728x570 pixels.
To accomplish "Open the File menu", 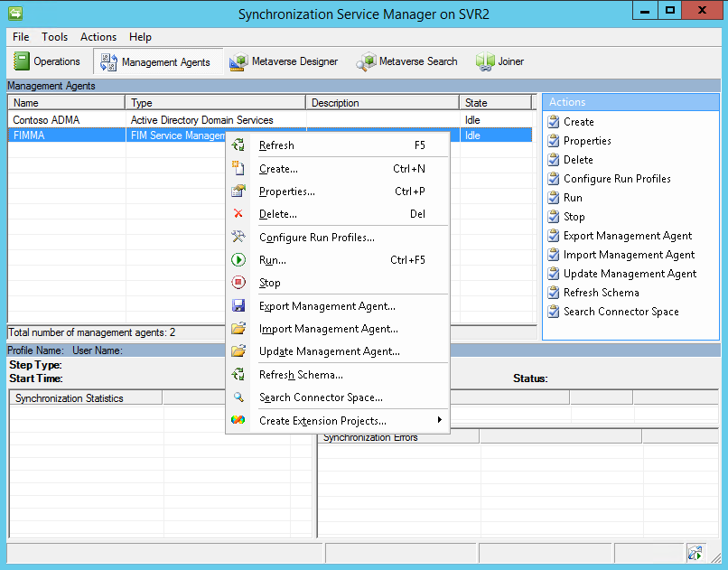I will (x=21, y=37).
